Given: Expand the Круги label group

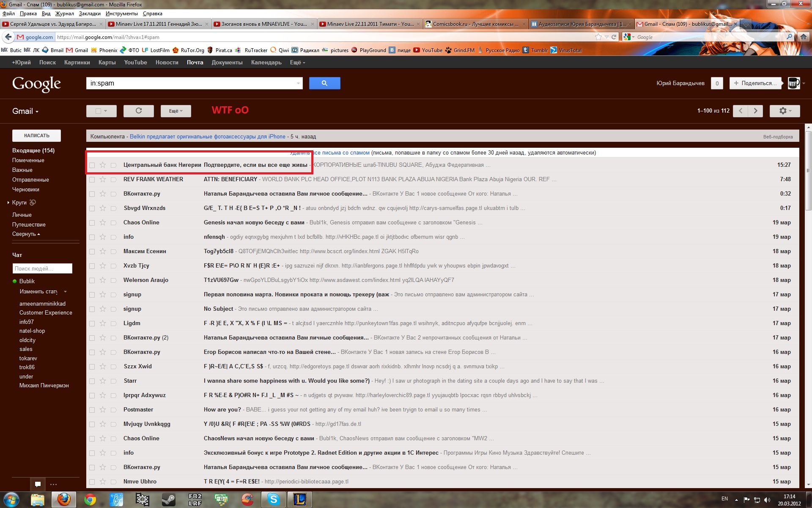Looking at the screenshot, I should (x=8, y=203).
